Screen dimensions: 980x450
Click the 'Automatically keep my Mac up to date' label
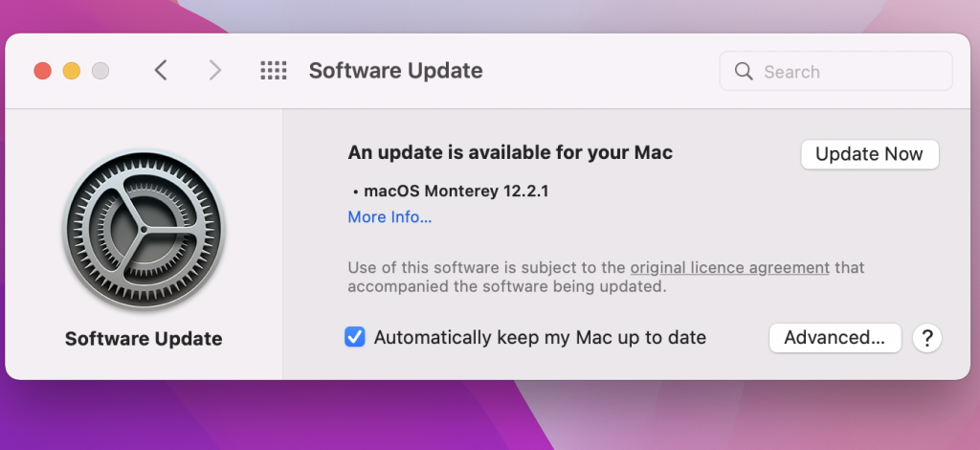click(540, 338)
